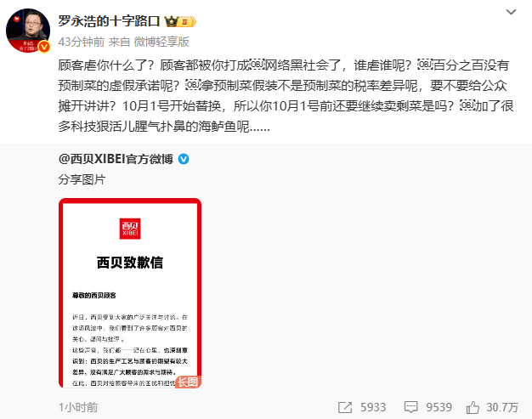The width and height of the screenshot is (532, 419).
Task: Click 西贝 red logo in thumbnail
Action: coord(130,229)
